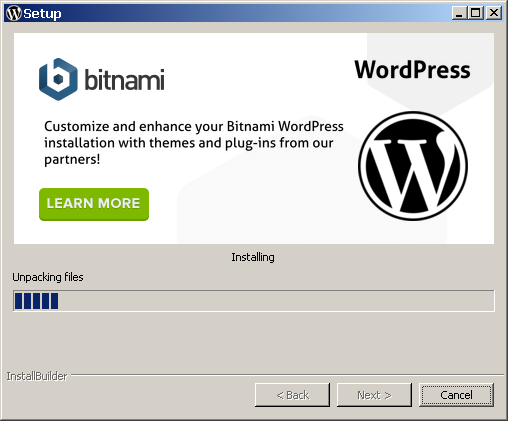Maximize the Setup window
The image size is (508, 421).
(476, 13)
